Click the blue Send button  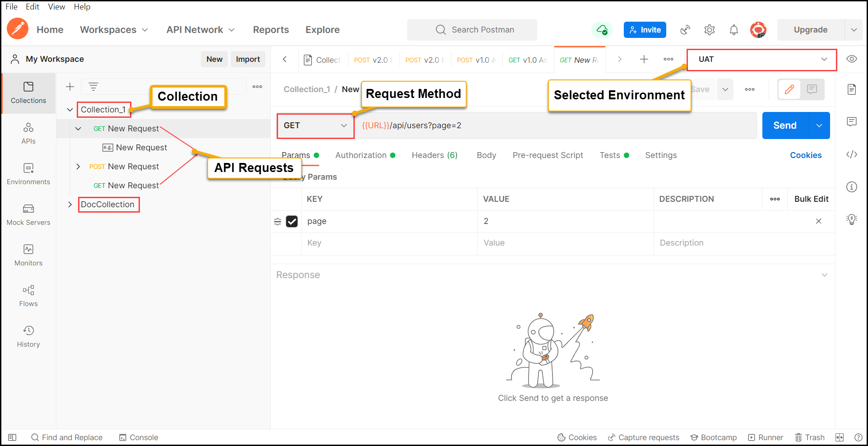click(x=785, y=125)
